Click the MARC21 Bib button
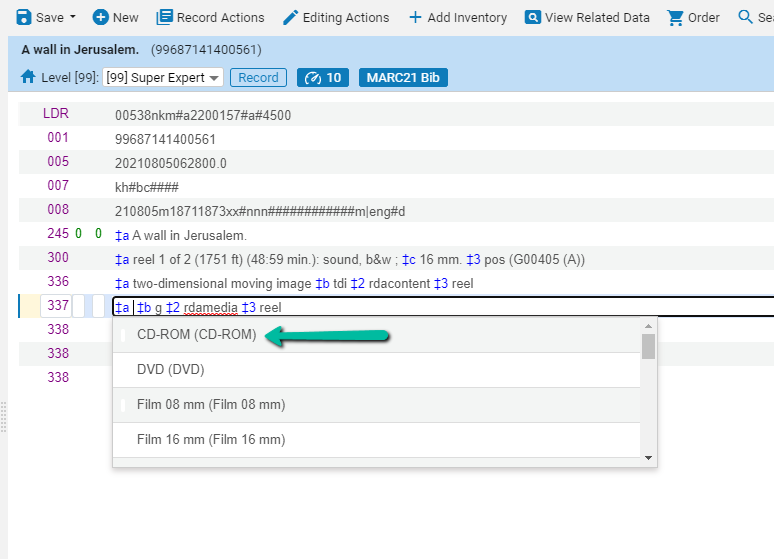774x559 pixels. click(x=402, y=78)
